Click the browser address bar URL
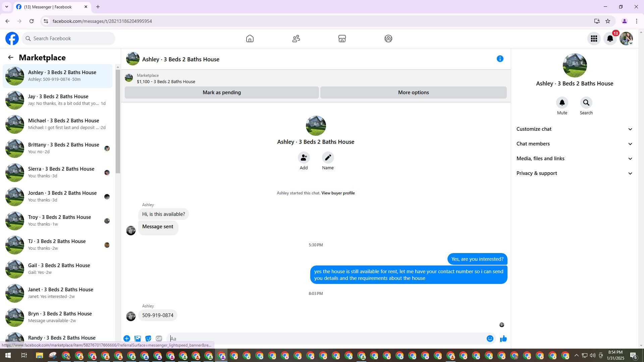The image size is (644, 362). 102,21
